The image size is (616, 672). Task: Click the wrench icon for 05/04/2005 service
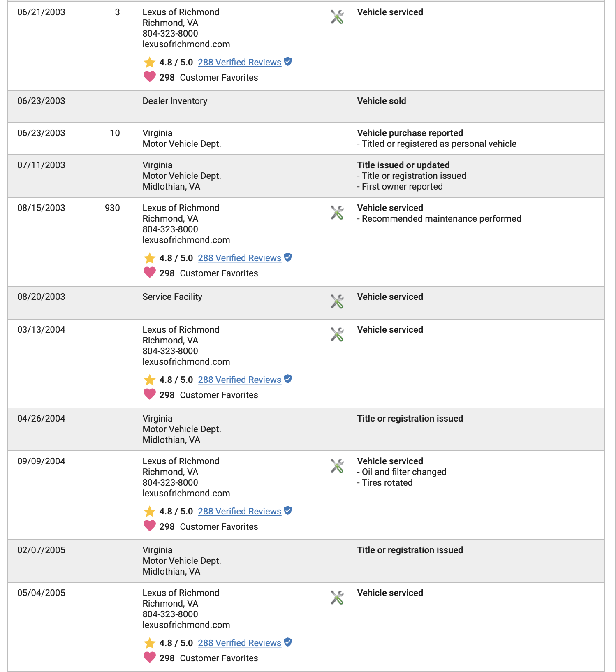pyautogui.click(x=337, y=598)
